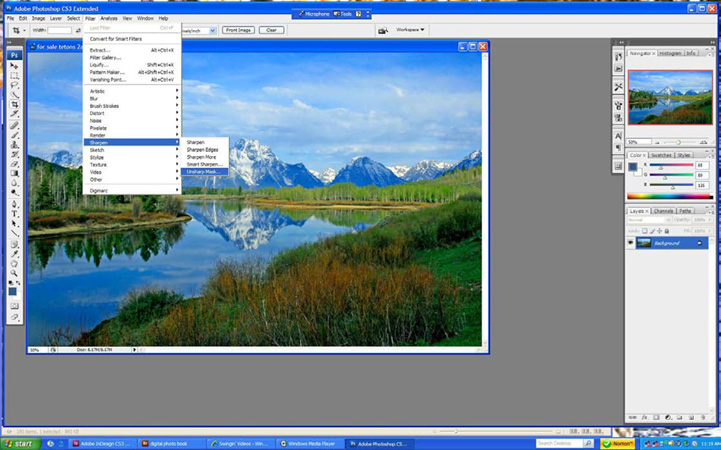Screen dimensions: 721x450
Task: Click the Navigator zoom slider
Action: (x=678, y=142)
